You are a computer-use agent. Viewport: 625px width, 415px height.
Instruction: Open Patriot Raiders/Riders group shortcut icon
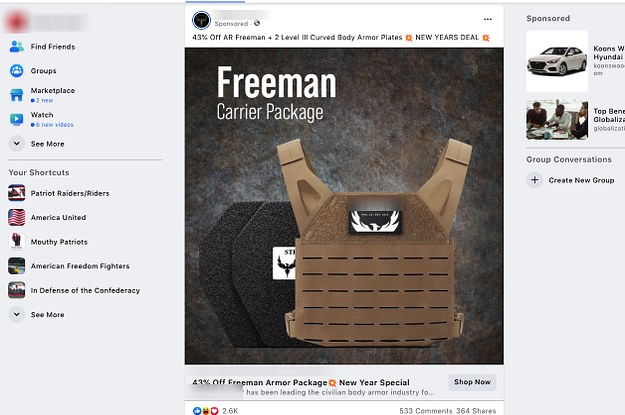point(17,193)
